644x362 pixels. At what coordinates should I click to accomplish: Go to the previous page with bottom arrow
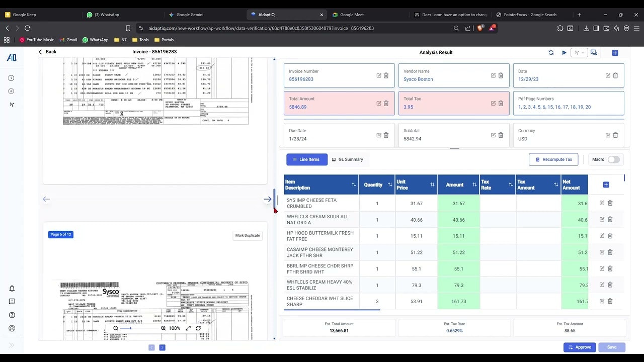(151, 347)
